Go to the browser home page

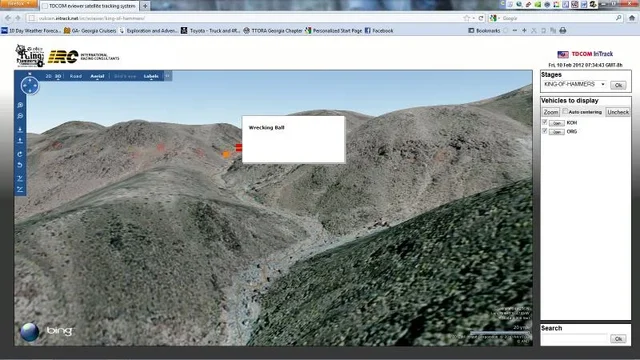pyautogui.click(x=632, y=18)
